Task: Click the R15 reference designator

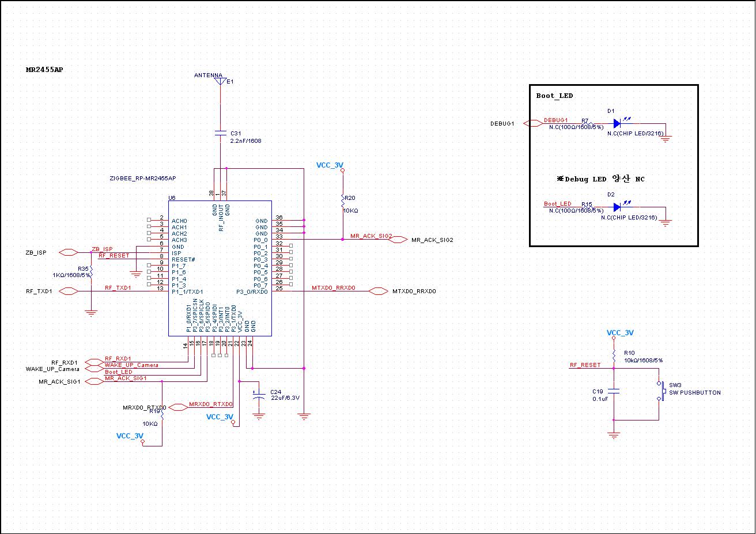Action: (x=587, y=204)
